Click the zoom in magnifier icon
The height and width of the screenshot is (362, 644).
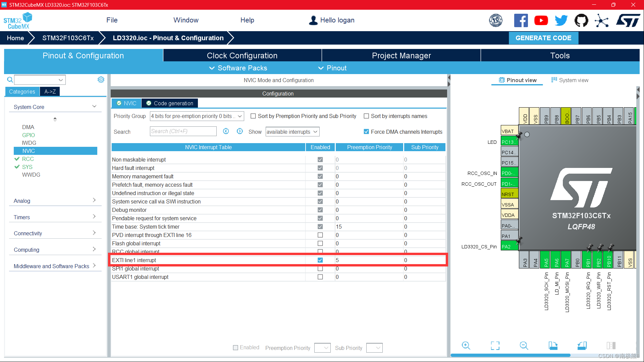click(x=466, y=346)
